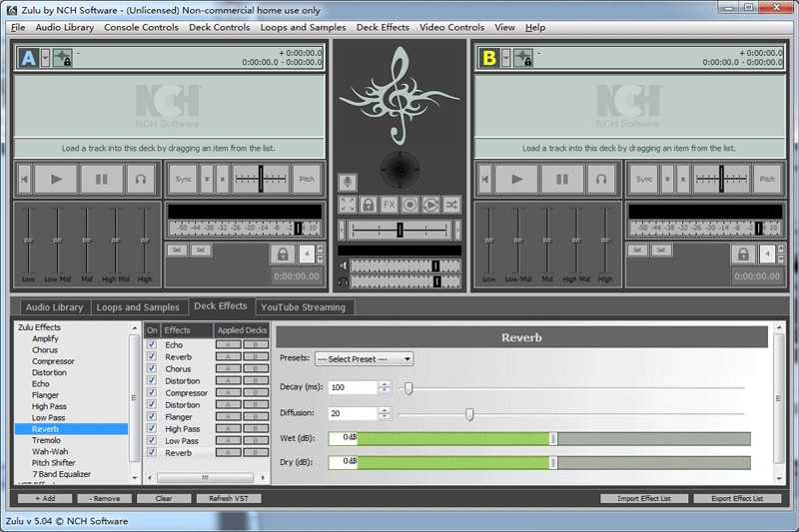Click the Dry (dB) slider bar
This screenshot has width=799, height=532.
click(539, 463)
